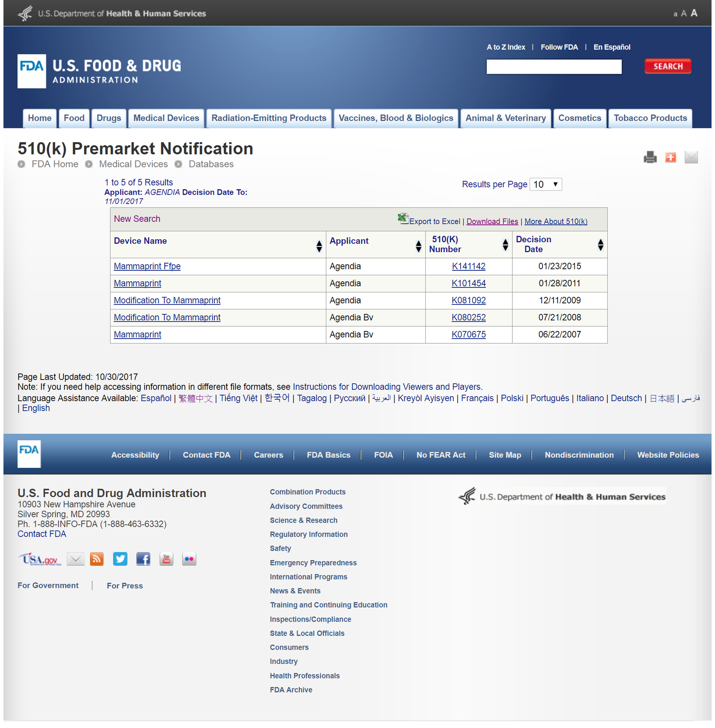Click the footer FDA logo

29,454
